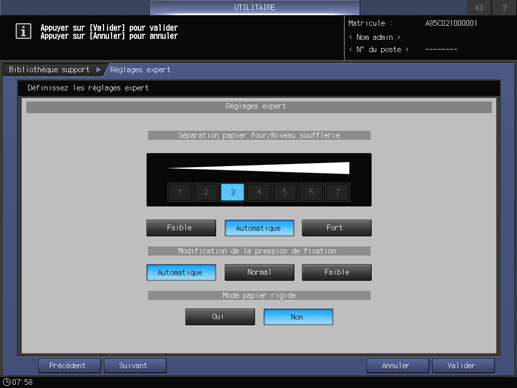The height and width of the screenshot is (388, 517).
Task: Set fixing pressure to Faible
Action: coord(337,272)
